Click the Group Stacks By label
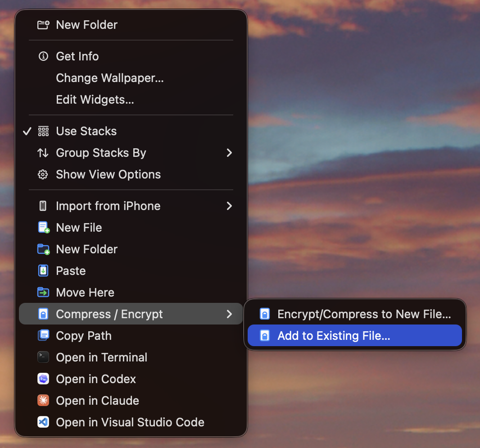The width and height of the screenshot is (480, 448). pos(101,153)
